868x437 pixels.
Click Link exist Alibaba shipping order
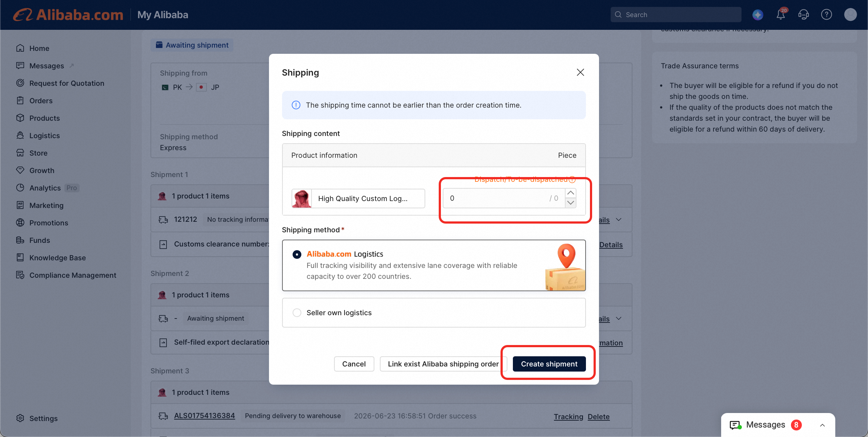point(443,364)
